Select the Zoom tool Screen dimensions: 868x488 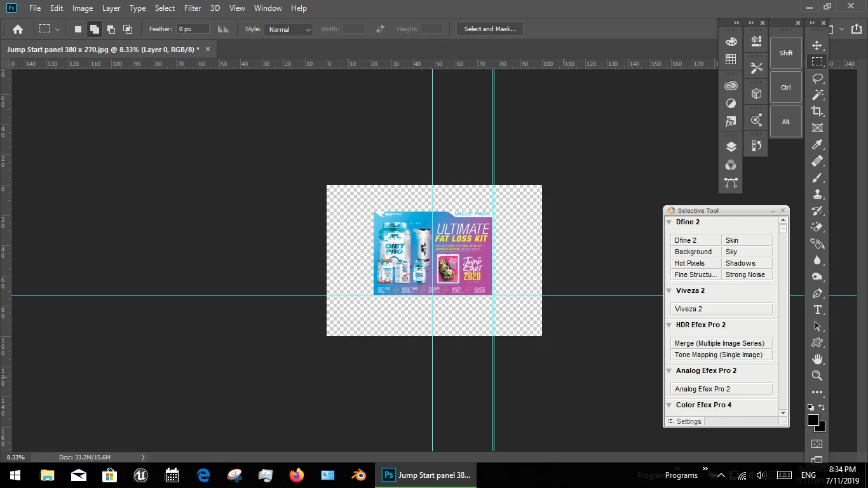[817, 376]
